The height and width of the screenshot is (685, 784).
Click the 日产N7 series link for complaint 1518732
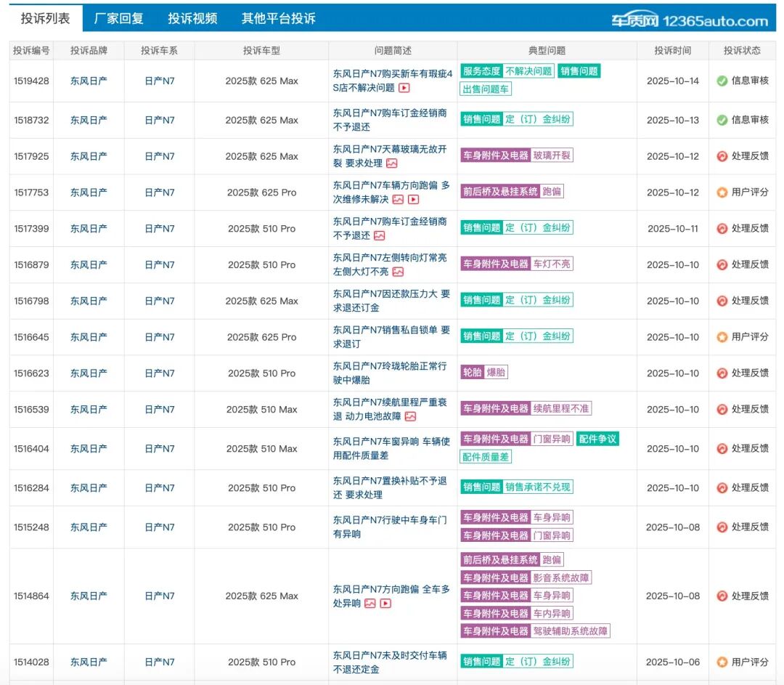pos(159,120)
